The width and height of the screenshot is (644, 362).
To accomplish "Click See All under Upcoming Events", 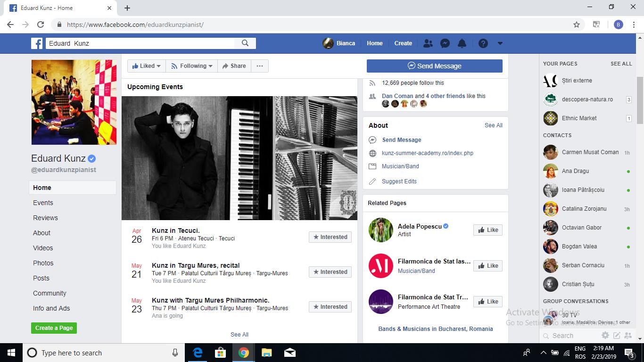I will tap(239, 335).
